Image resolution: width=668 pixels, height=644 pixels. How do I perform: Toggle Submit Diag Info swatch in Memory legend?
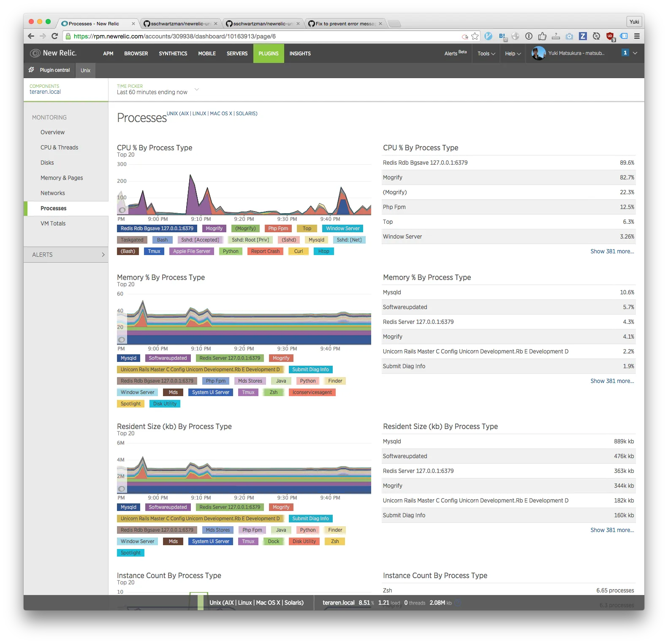[x=310, y=370]
